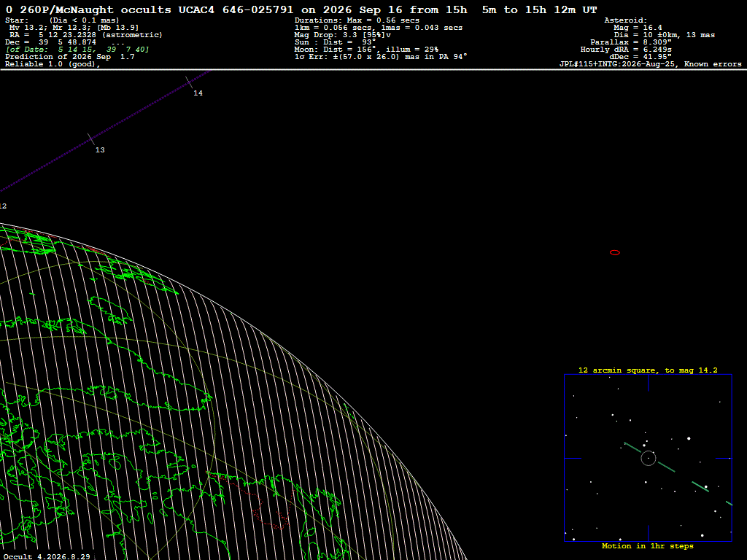Click the event title with 260P/McNaught
This screenshot has height=560, width=747.
pyautogui.click(x=301, y=10)
